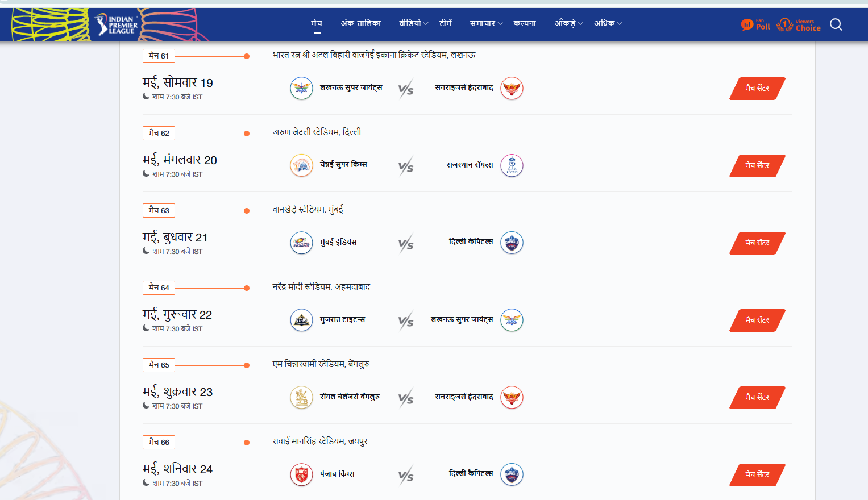The width and height of the screenshot is (868, 500).
Task: Click the date मई, मंगलवार 20
Action: click(x=180, y=160)
